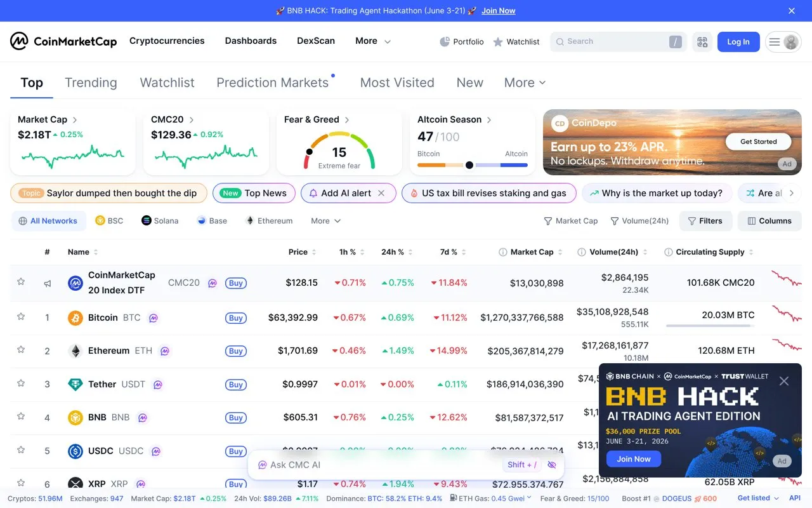Switch to the Prediction Markets tab
This screenshot has width=812, height=508.
(x=273, y=83)
